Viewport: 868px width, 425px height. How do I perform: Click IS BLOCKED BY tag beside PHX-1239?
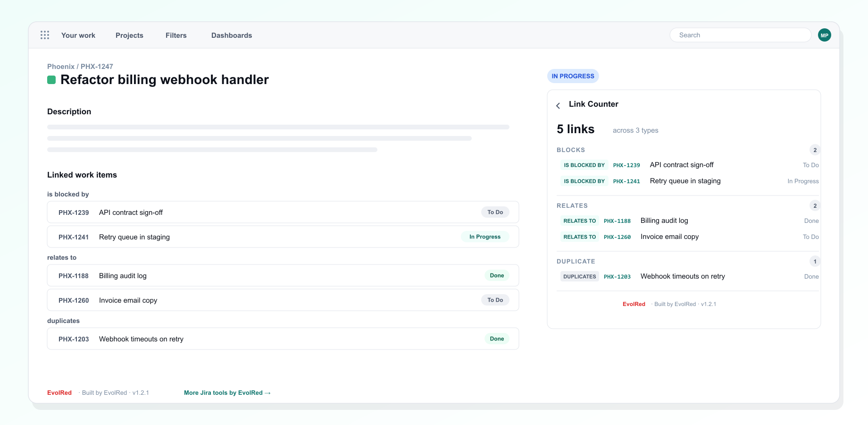[584, 165]
